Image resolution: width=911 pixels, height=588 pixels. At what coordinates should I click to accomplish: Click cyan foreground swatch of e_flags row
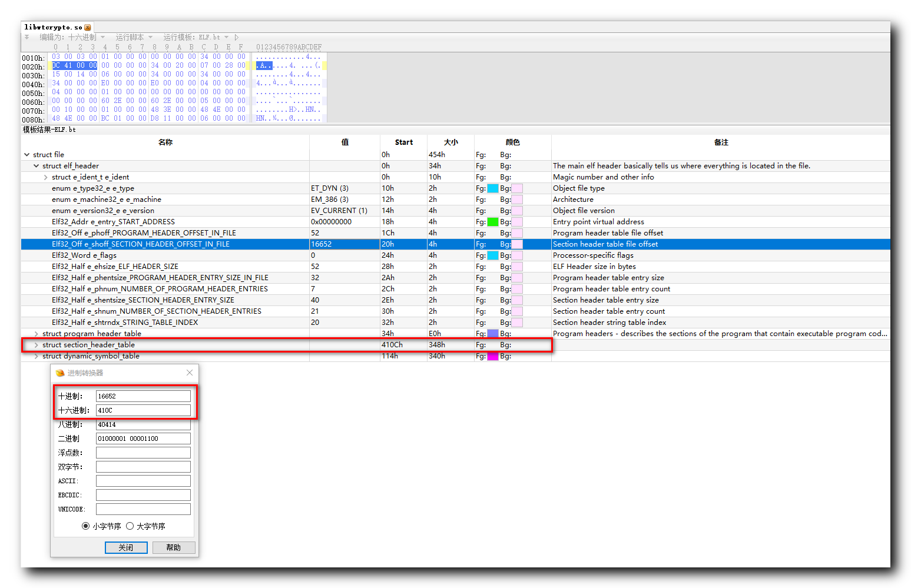tap(493, 255)
